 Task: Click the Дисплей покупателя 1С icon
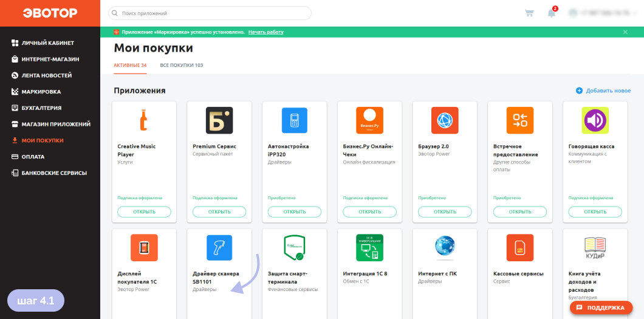[144, 247]
